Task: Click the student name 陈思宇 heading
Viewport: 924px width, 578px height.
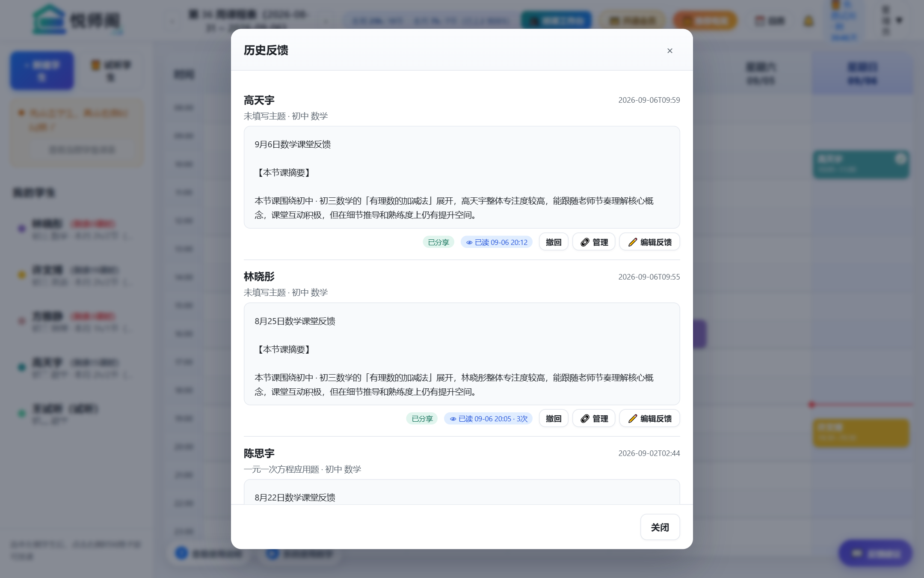Action: (259, 453)
